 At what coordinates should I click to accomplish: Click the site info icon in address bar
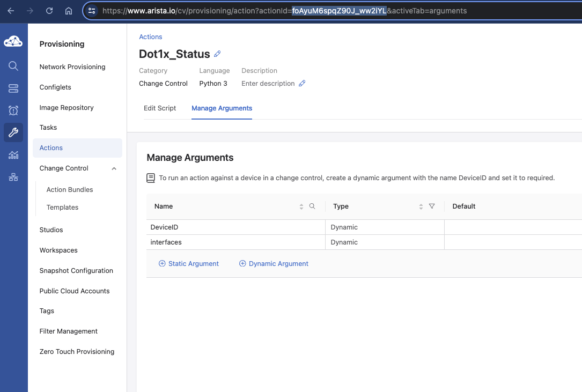[92, 11]
